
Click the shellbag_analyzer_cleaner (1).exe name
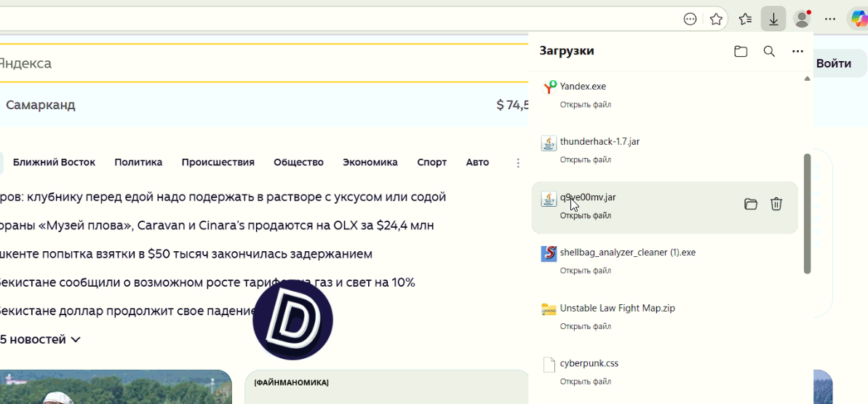click(x=628, y=253)
